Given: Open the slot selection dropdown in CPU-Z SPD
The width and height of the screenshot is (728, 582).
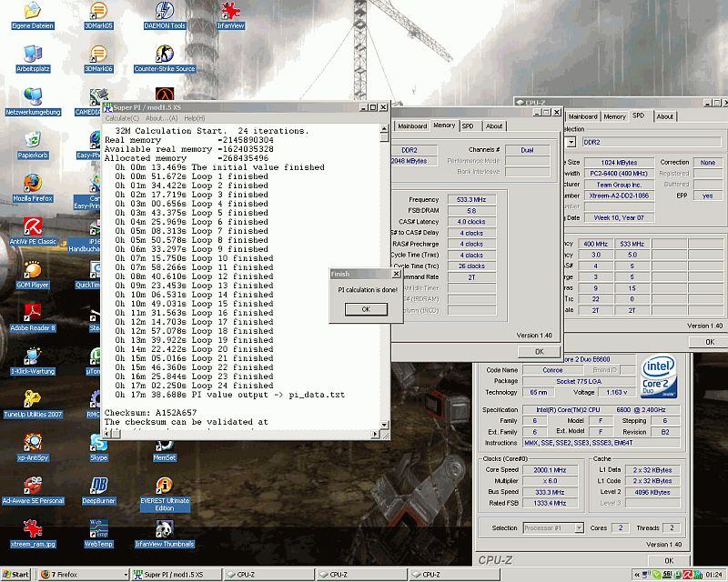Looking at the screenshot, I should point(571,142).
